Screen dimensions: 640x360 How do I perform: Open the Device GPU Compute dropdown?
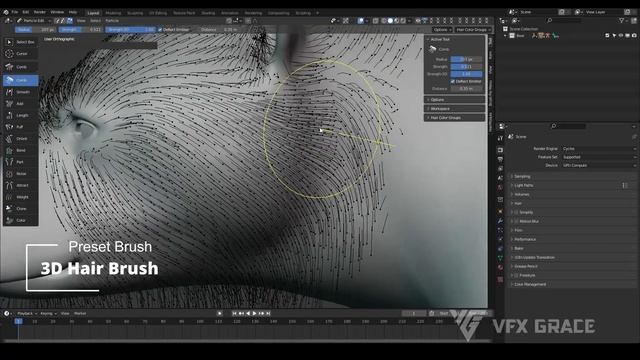click(599, 165)
